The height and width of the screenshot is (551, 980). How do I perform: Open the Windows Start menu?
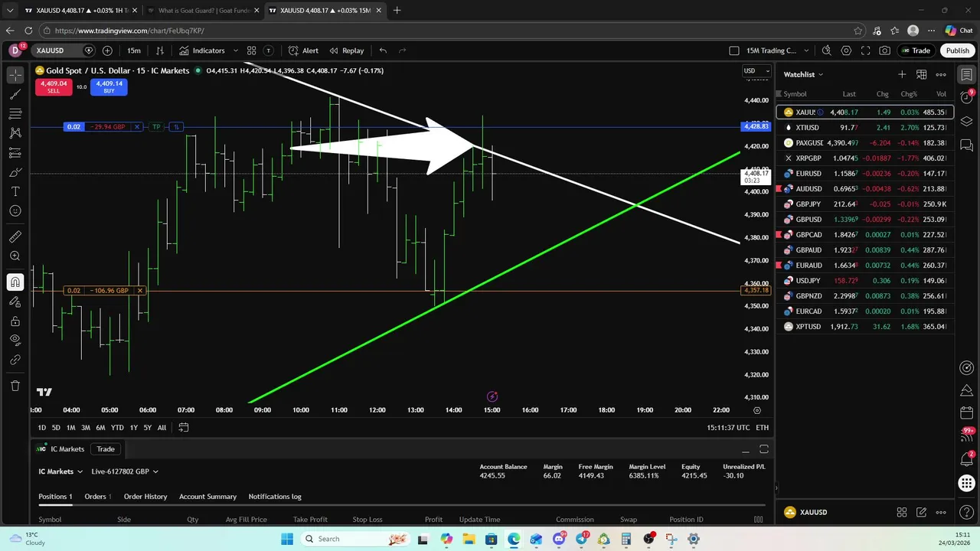pyautogui.click(x=287, y=539)
